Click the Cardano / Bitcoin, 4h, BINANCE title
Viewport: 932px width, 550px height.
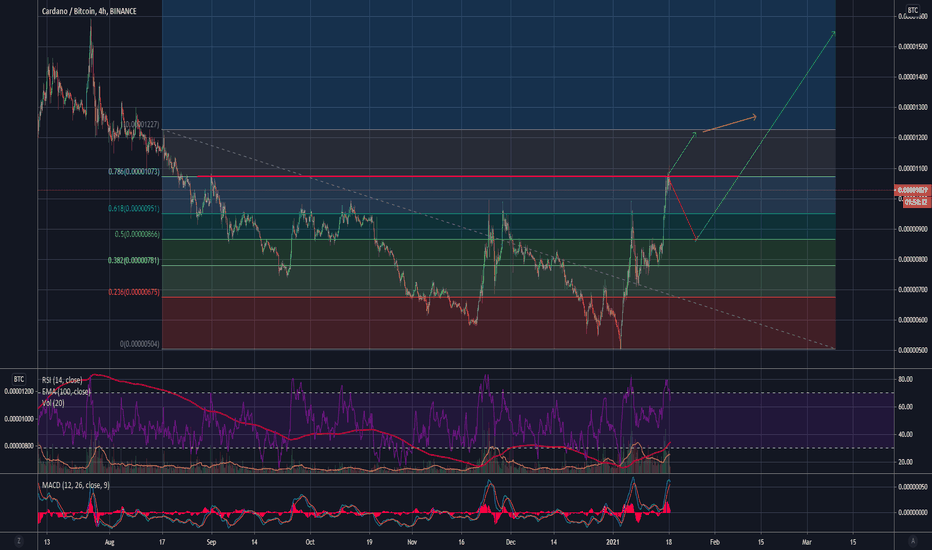89,11
